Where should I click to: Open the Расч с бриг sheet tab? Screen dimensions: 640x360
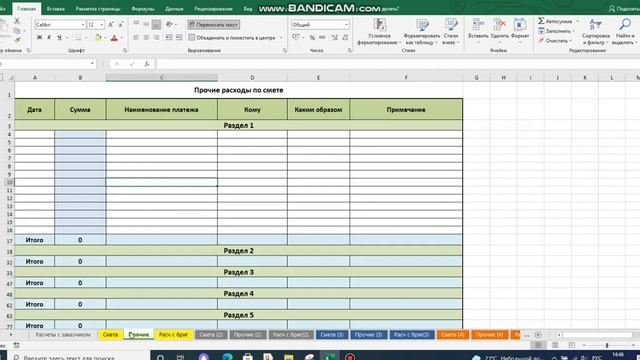pos(173,335)
